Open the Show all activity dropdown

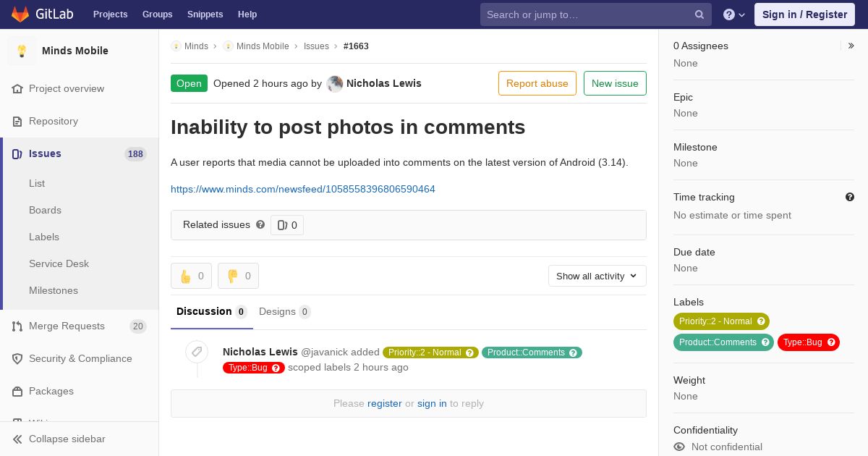coord(597,276)
